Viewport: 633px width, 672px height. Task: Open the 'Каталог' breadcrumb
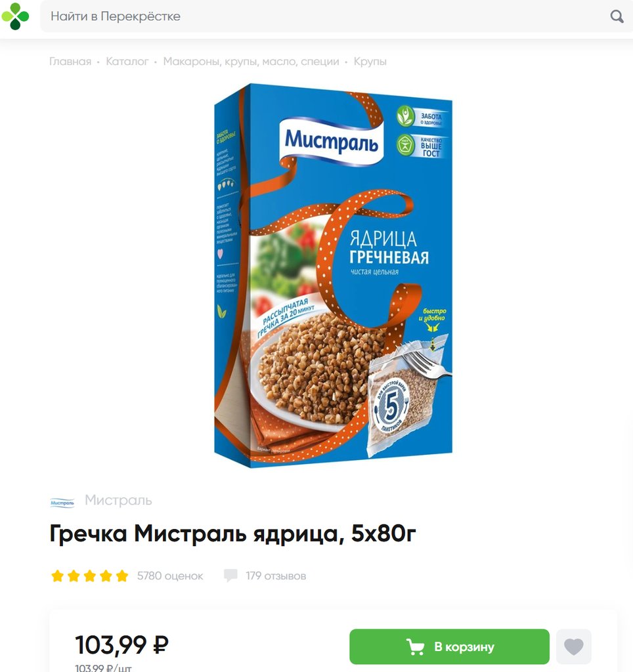(127, 62)
